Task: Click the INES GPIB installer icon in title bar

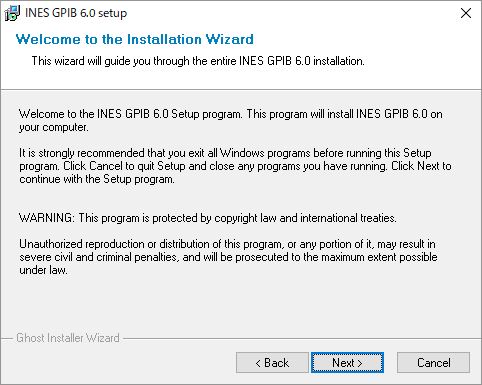Action: (12, 13)
